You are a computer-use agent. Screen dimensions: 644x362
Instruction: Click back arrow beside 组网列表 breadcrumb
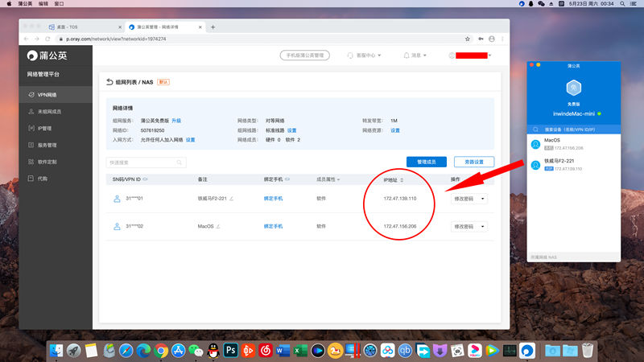109,82
